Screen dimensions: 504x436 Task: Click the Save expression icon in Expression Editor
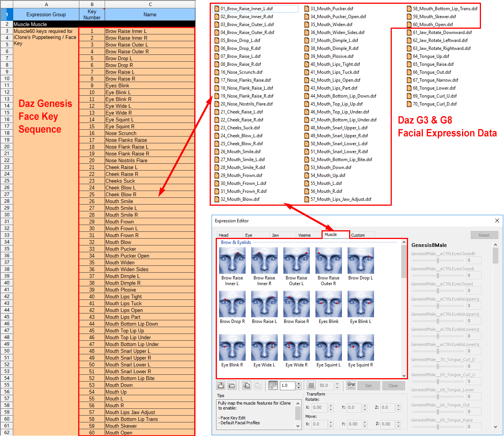[x=221, y=385]
